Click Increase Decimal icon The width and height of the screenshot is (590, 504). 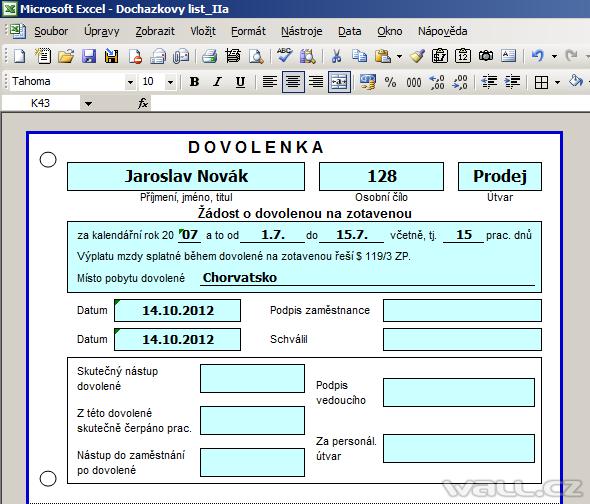click(x=437, y=82)
